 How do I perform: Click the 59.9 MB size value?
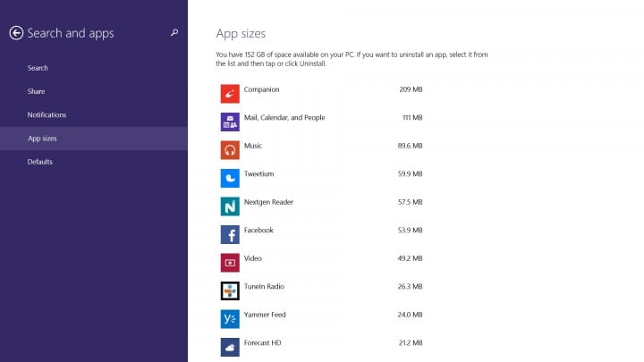[410, 174]
